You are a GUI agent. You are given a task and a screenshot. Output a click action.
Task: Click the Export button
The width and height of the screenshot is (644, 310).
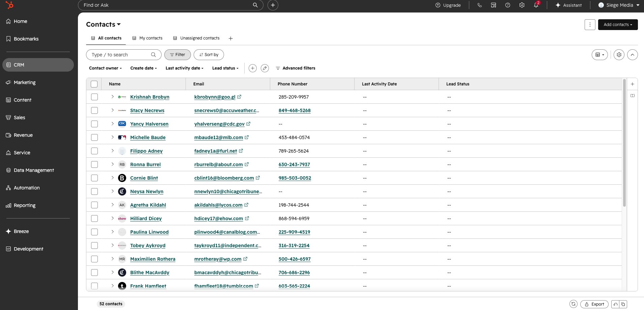coord(594,304)
